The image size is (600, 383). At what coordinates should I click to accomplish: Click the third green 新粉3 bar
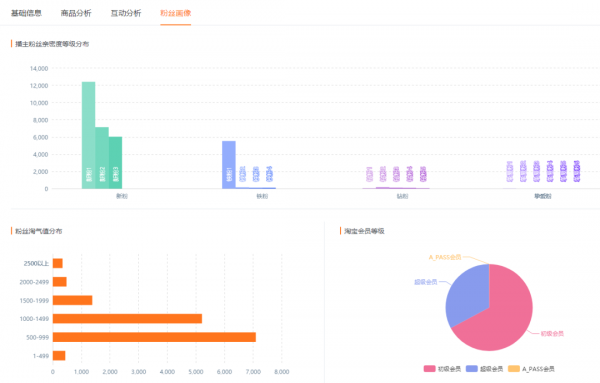[115, 163]
